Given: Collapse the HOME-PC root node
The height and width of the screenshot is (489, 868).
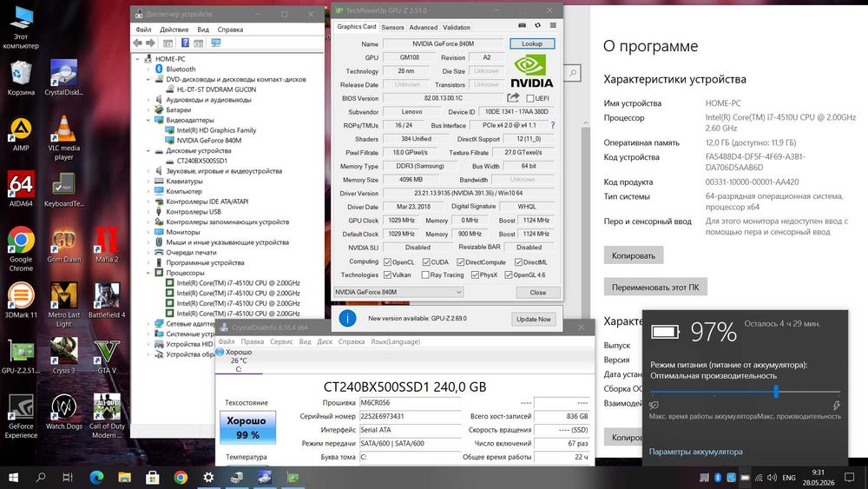Looking at the screenshot, I should [x=138, y=59].
